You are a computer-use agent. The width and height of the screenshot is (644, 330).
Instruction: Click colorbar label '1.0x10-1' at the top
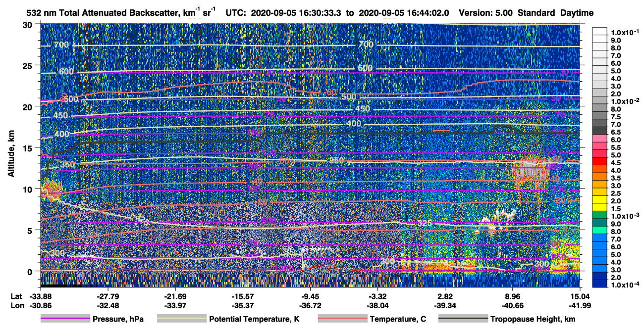626,32
